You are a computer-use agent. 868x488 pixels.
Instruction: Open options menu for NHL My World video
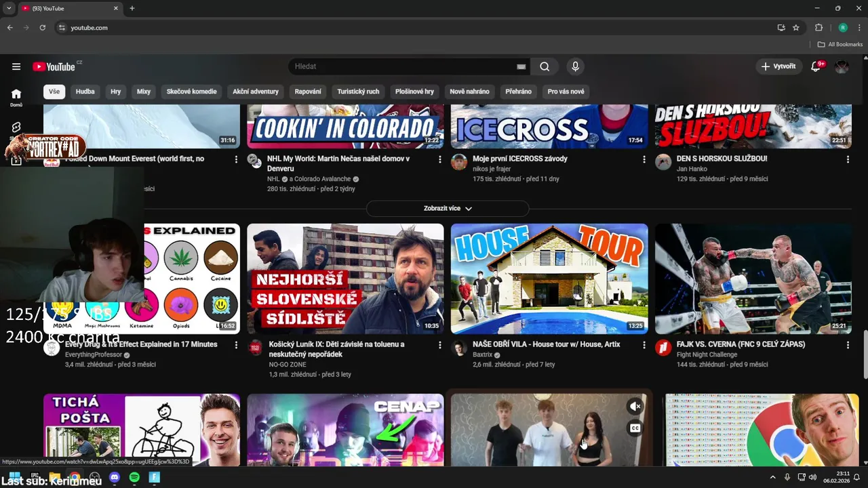[439, 159]
